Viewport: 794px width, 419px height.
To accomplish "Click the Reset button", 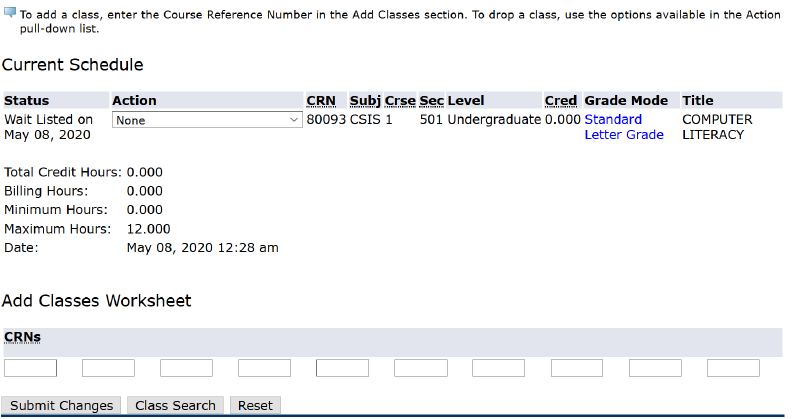I will pos(255,405).
